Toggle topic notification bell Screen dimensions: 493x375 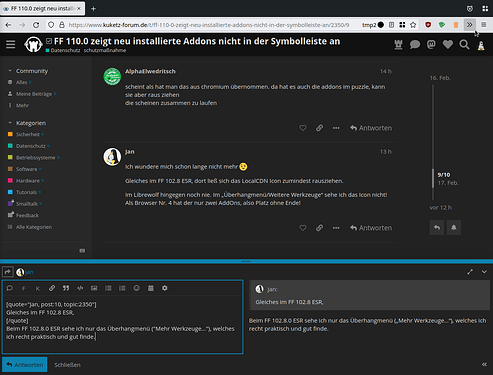tap(454, 228)
